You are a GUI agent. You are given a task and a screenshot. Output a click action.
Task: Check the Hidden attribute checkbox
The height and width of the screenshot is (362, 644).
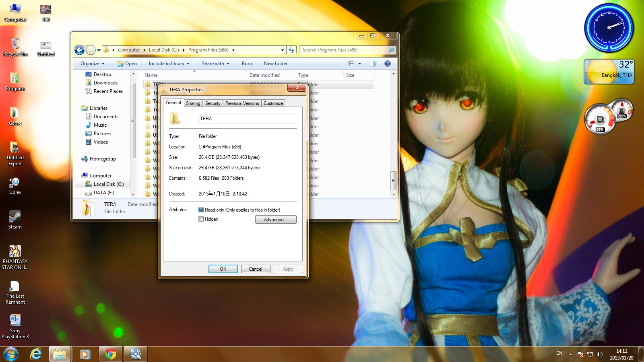pos(201,219)
